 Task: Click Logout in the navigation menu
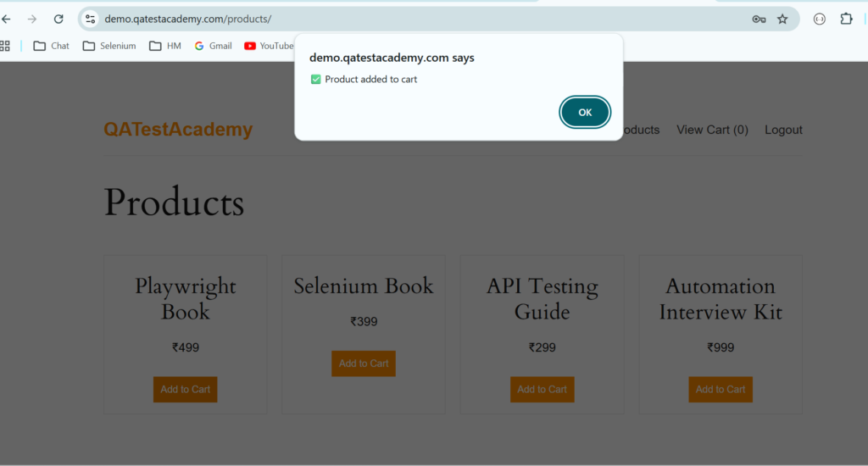pos(783,130)
